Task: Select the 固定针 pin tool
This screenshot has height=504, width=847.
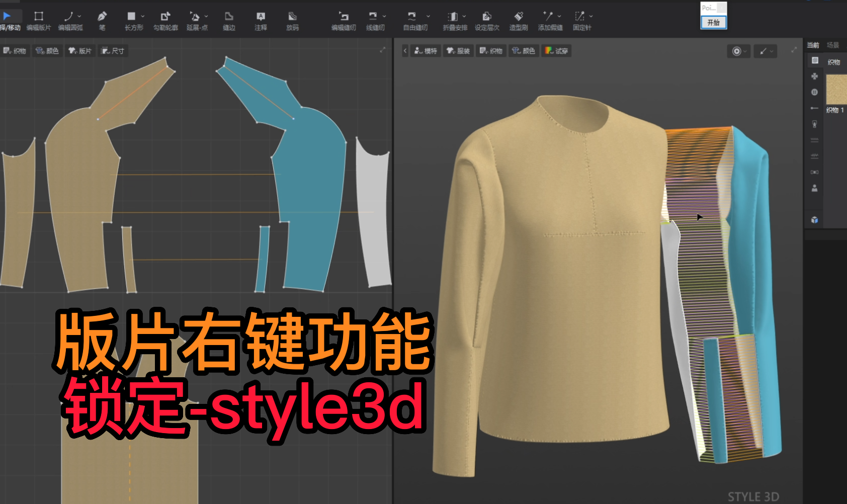Action: (581, 21)
